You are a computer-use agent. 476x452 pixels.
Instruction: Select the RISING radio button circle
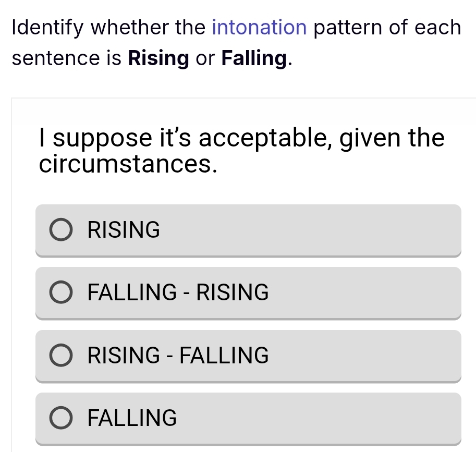(61, 230)
